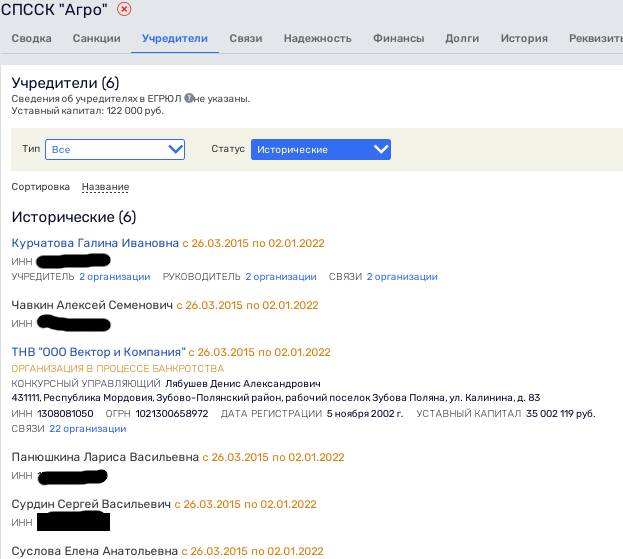This screenshot has height=559, width=623.
Task: Click the СПССК "Агро" company title
Action: coord(54,10)
